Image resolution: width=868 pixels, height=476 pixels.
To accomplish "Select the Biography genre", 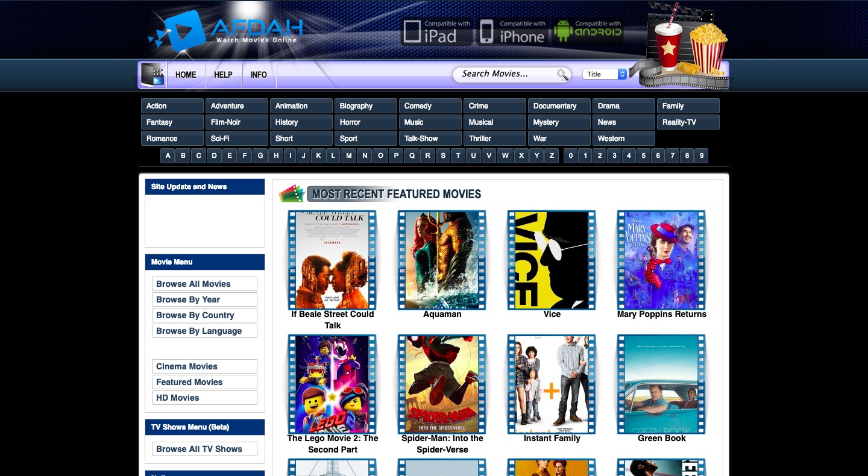I will pos(366,106).
